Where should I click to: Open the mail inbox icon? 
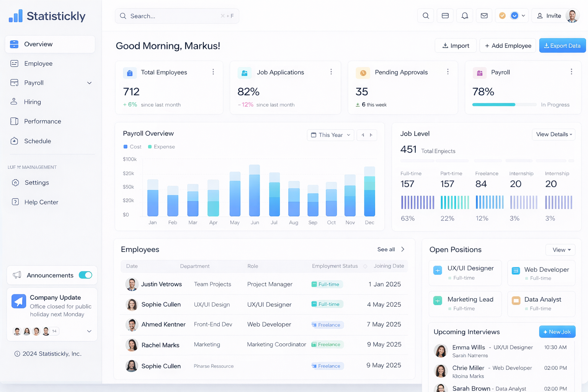(484, 16)
